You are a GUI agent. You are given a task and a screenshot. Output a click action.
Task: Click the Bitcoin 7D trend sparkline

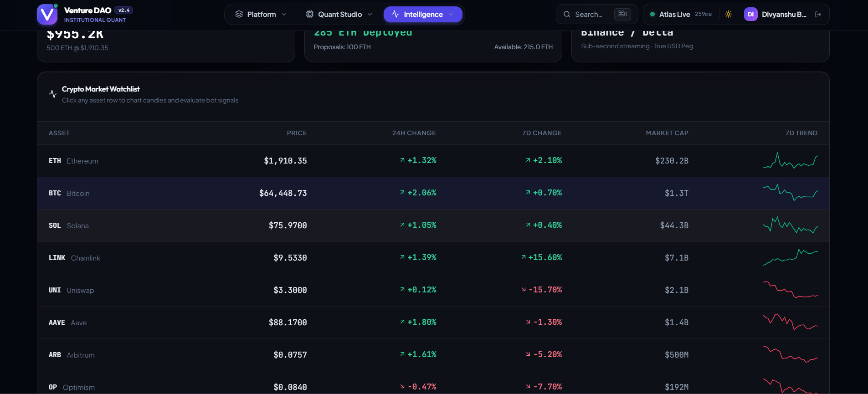pyautogui.click(x=791, y=193)
